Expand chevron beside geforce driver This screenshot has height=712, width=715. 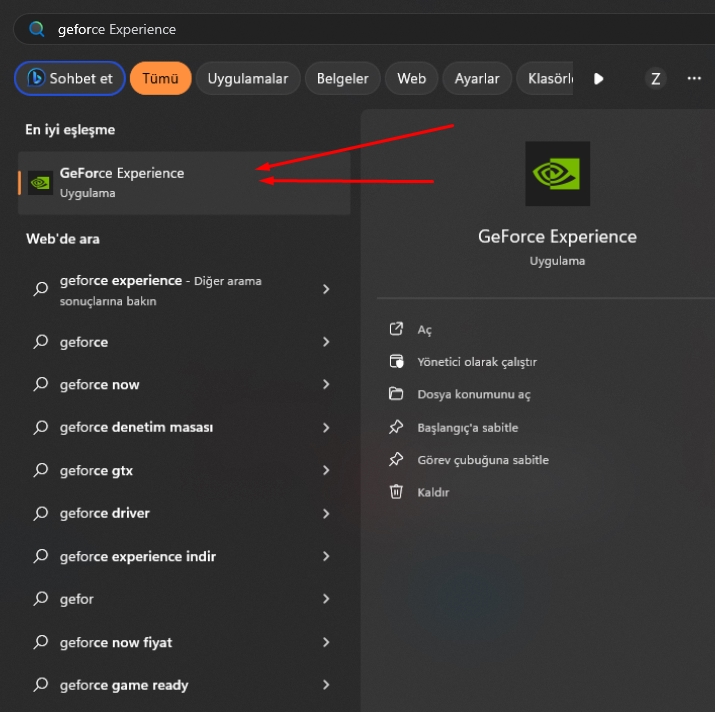click(326, 514)
